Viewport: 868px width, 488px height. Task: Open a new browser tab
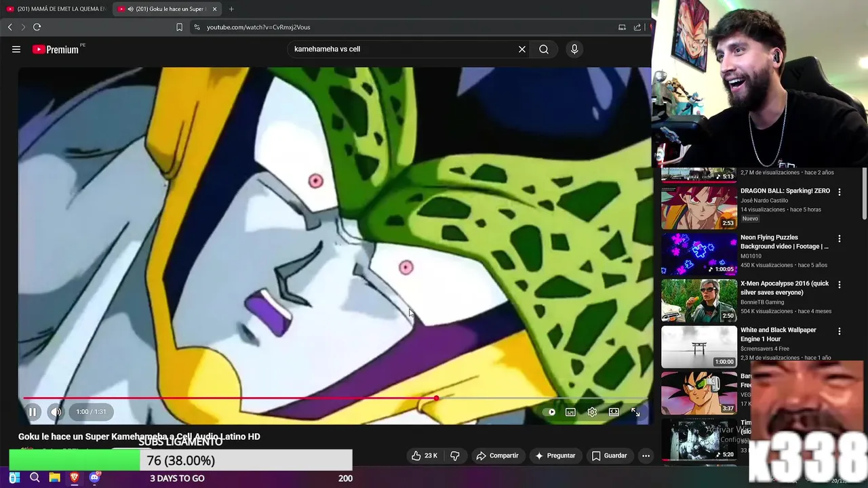(x=231, y=9)
